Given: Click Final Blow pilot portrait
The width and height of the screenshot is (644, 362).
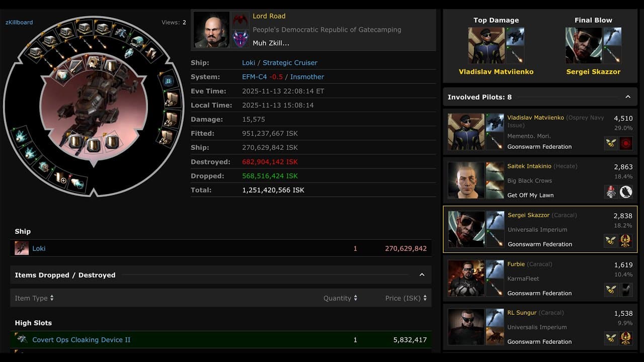Looking at the screenshot, I should click(584, 45).
